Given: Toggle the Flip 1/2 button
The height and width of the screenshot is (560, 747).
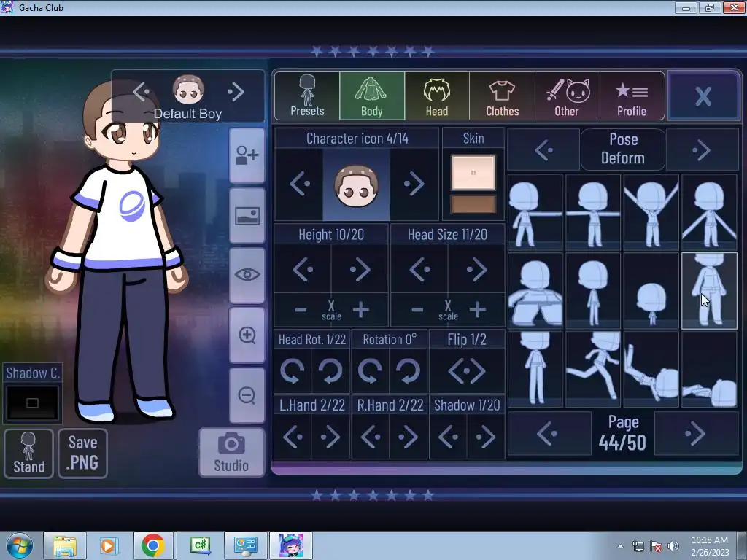Looking at the screenshot, I should tap(467, 371).
